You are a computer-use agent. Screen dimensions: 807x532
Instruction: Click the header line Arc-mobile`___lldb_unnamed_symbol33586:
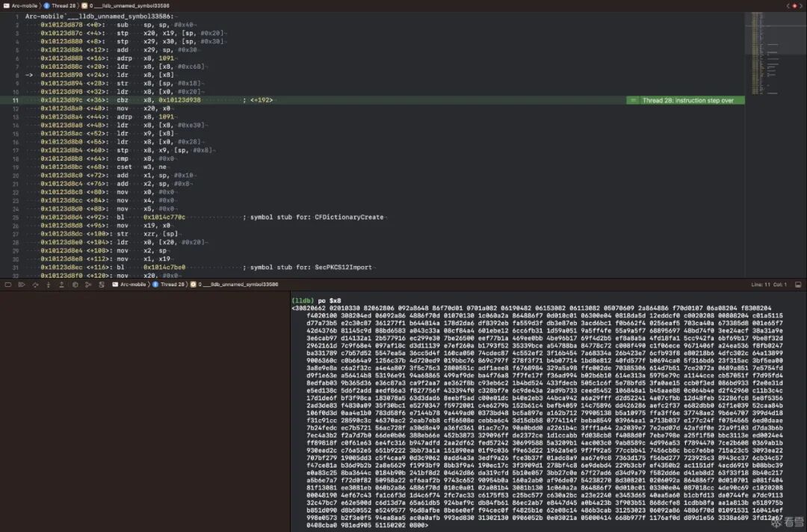coord(99,16)
